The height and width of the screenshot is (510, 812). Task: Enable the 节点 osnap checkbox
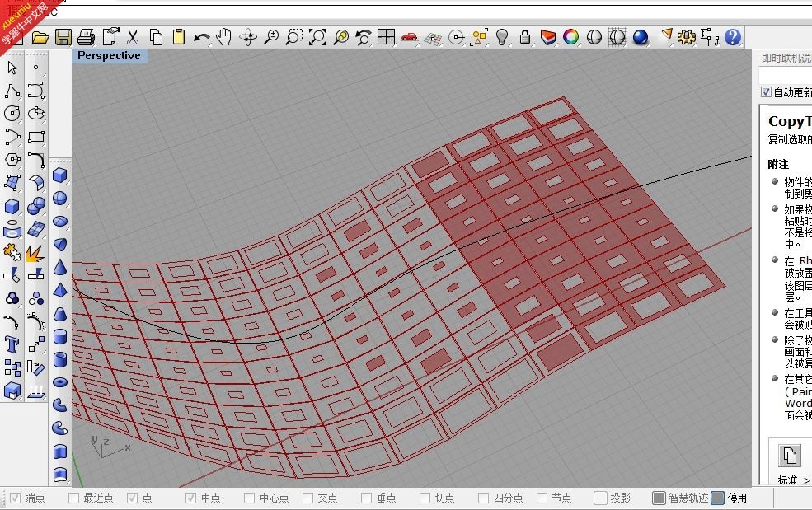(x=542, y=498)
